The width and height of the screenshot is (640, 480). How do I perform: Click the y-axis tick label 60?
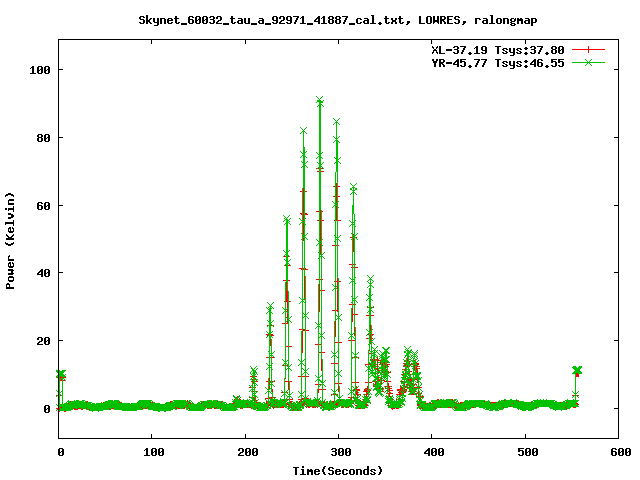pyautogui.click(x=43, y=206)
